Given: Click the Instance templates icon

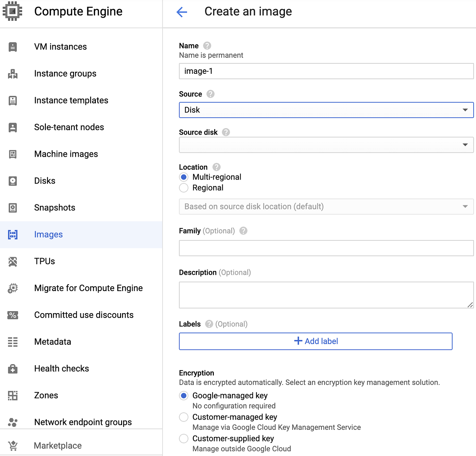Looking at the screenshot, I should pos(13,101).
